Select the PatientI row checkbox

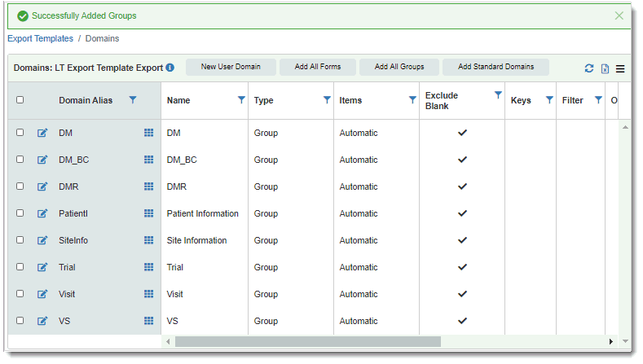20,213
